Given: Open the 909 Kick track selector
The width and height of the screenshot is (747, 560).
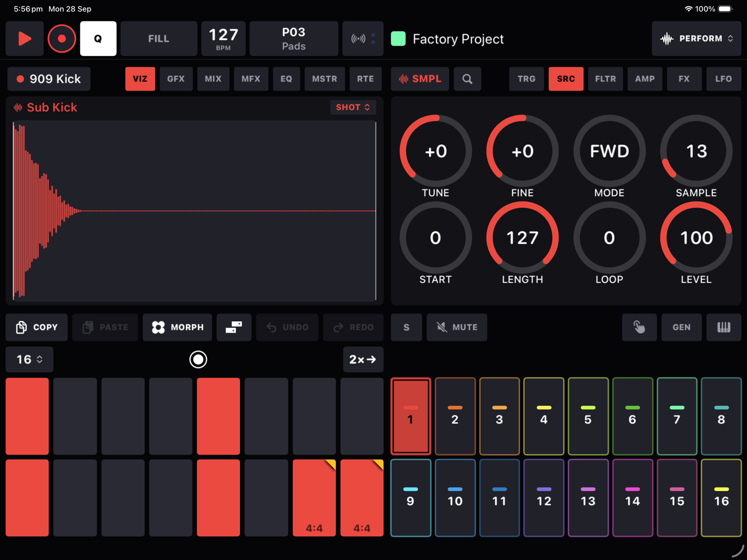Looking at the screenshot, I should tap(49, 79).
